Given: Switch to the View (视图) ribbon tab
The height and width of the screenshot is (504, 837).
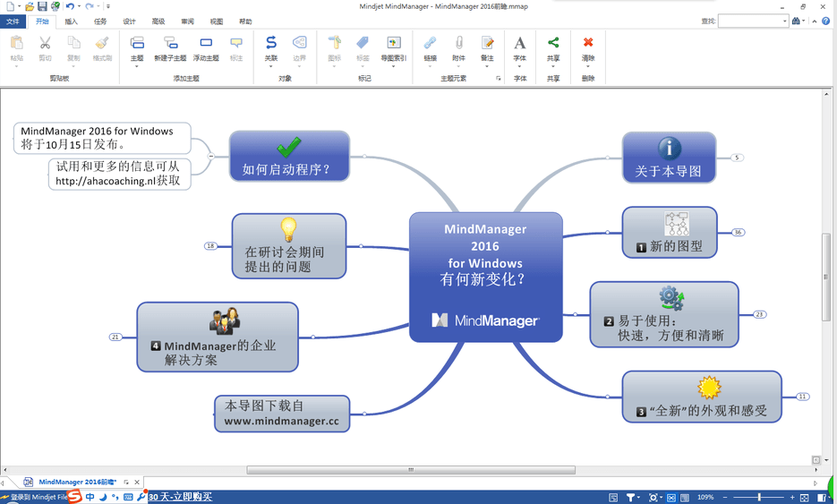Looking at the screenshot, I should (217, 21).
